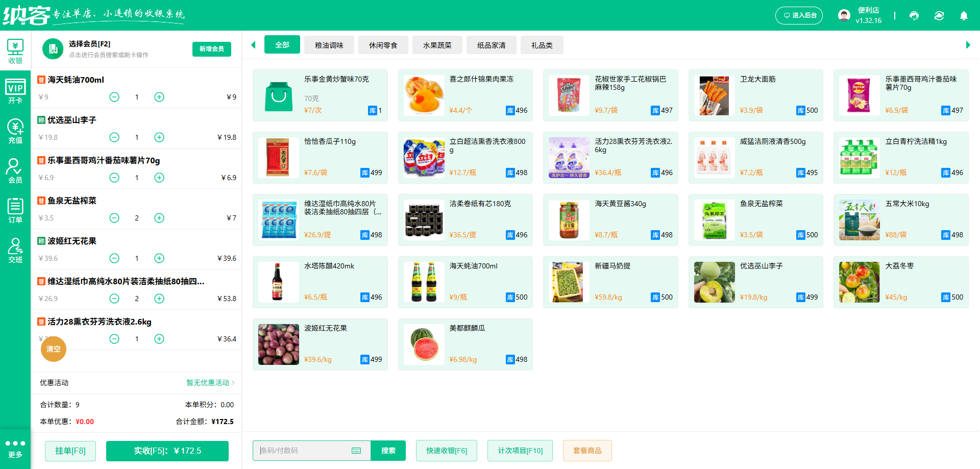The width and height of the screenshot is (980, 469).
Task: Open on-screen keyboard in barcode field
Action: [356, 451]
